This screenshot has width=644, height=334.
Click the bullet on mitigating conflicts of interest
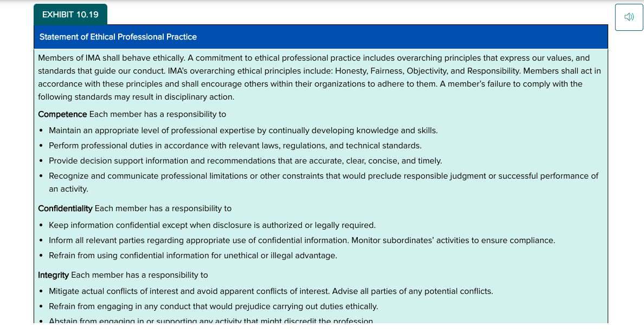271,291
